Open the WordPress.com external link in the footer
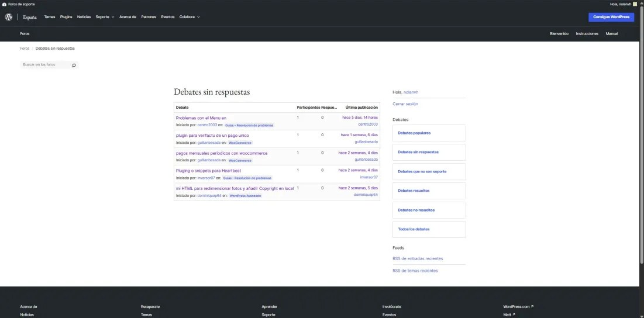The height and width of the screenshot is (318, 644). coord(518,306)
